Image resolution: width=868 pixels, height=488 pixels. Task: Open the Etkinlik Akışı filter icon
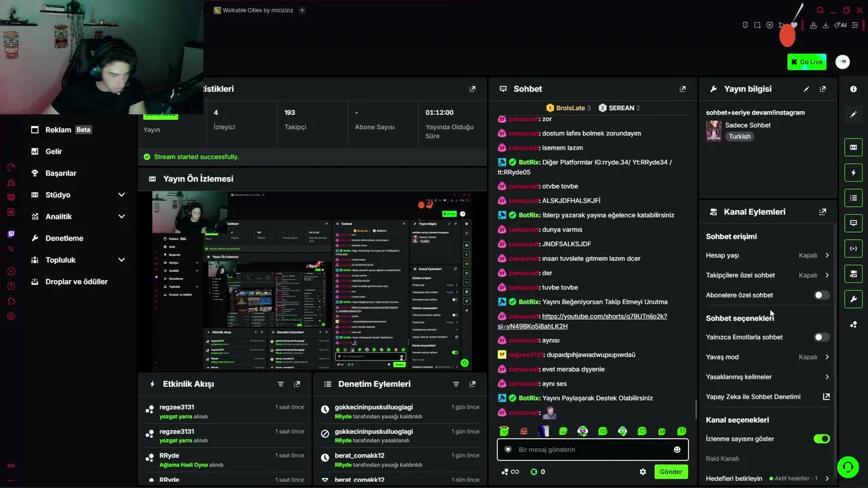coord(281,384)
